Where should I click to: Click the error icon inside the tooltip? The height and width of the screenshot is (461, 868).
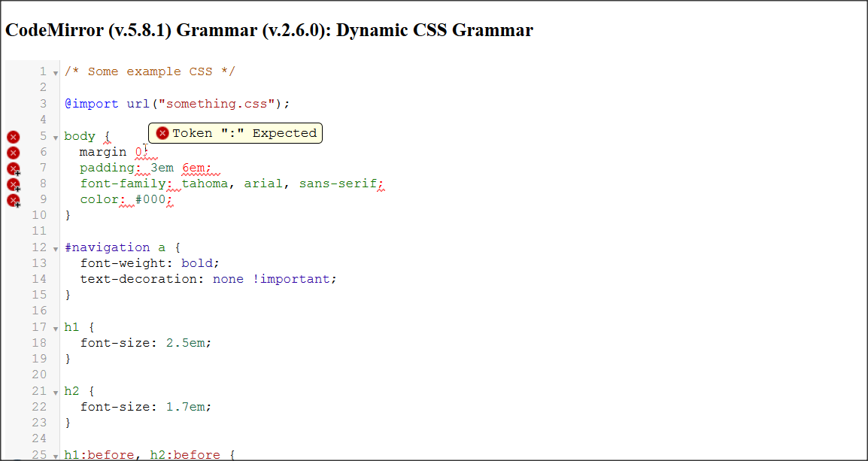pyautogui.click(x=162, y=133)
